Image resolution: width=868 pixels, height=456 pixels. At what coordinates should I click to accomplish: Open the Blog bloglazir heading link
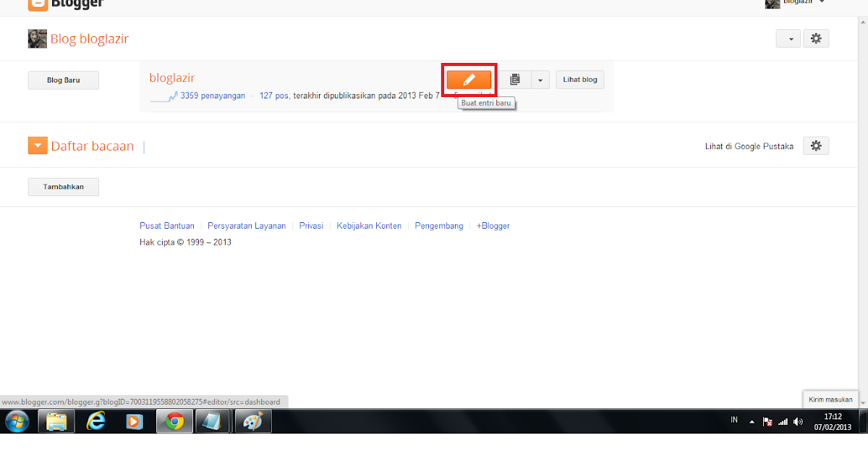click(x=90, y=39)
